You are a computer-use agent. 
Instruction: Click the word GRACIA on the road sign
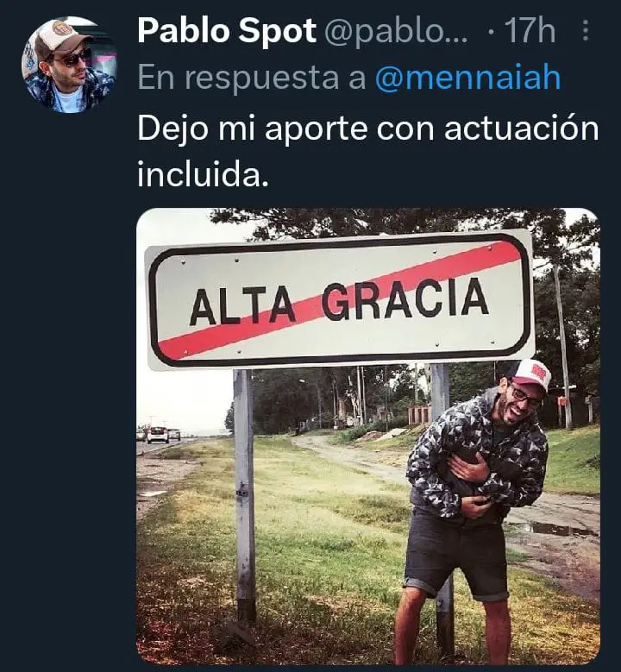405,298
